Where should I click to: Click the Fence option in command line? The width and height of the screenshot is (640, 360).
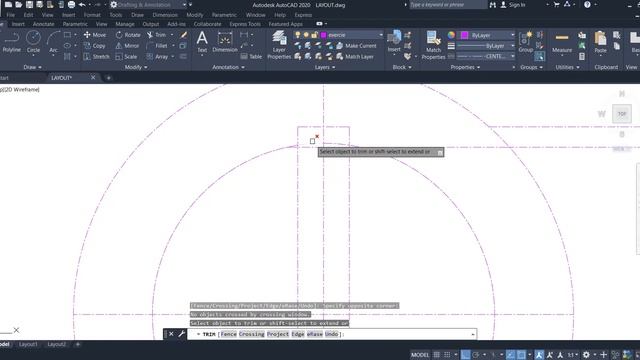[228, 334]
